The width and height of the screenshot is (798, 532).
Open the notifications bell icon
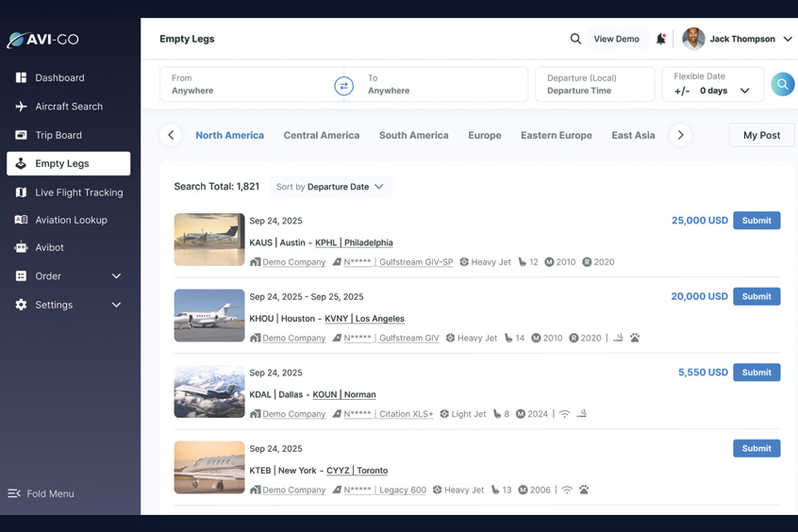click(660, 40)
